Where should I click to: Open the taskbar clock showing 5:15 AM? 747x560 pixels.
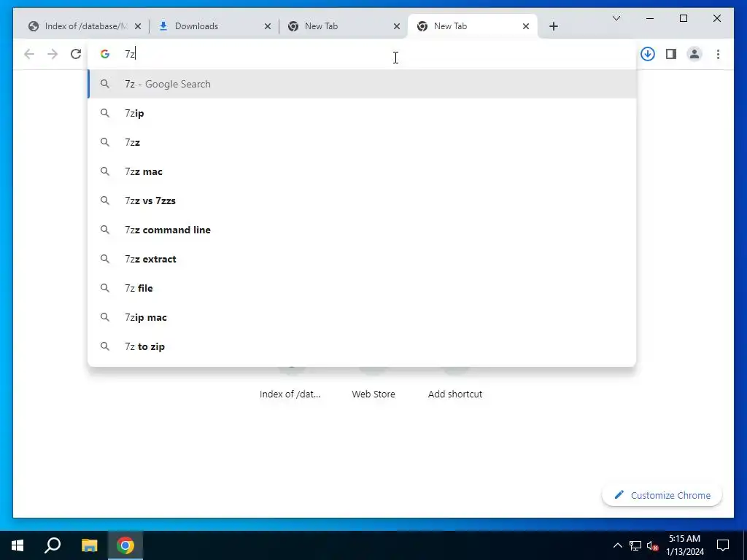(x=684, y=545)
